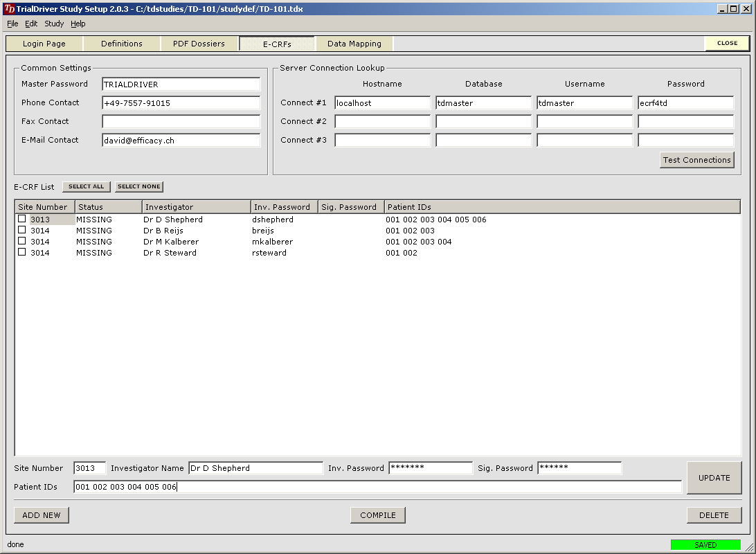756x554 pixels.
Task: Click ADD NEW to create an entry
Action: click(42, 515)
